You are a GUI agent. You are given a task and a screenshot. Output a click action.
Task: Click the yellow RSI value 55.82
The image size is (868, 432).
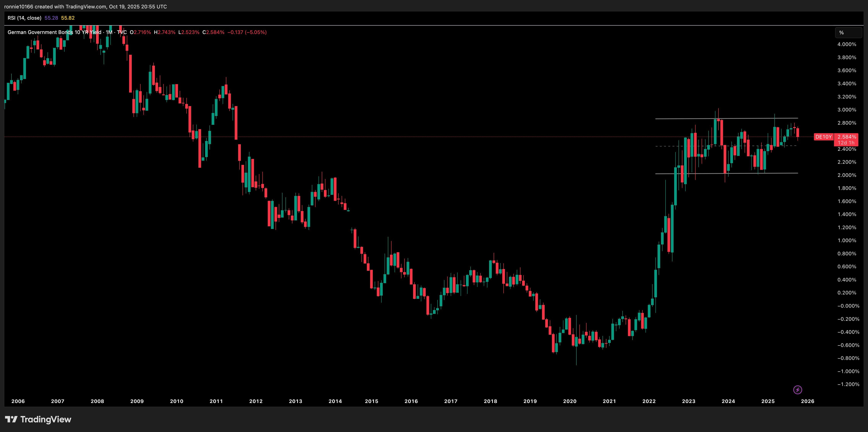[x=68, y=18]
